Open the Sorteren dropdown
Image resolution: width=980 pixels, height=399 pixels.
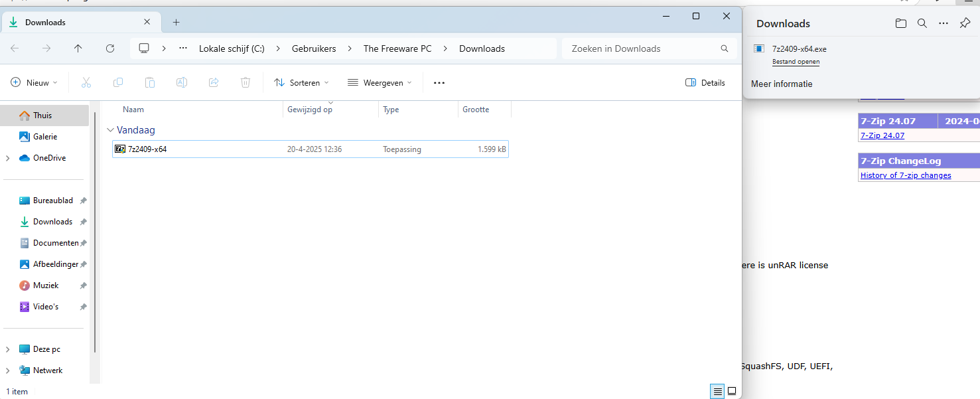301,82
